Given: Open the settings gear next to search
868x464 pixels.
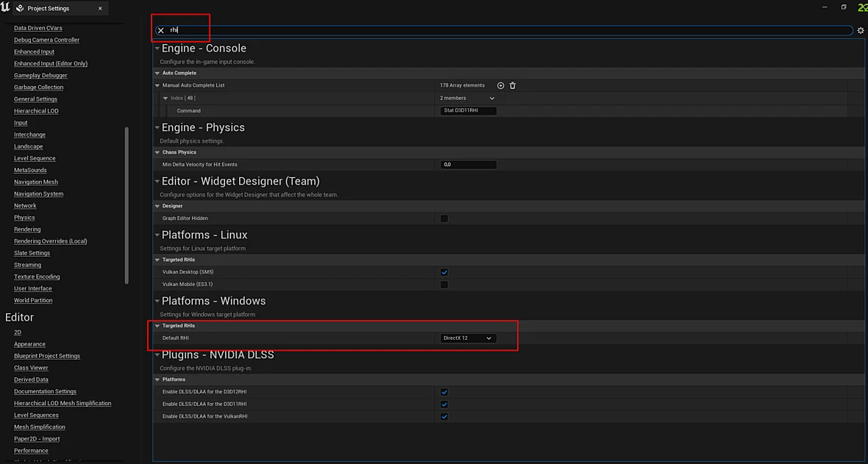Looking at the screenshot, I should pos(860,30).
